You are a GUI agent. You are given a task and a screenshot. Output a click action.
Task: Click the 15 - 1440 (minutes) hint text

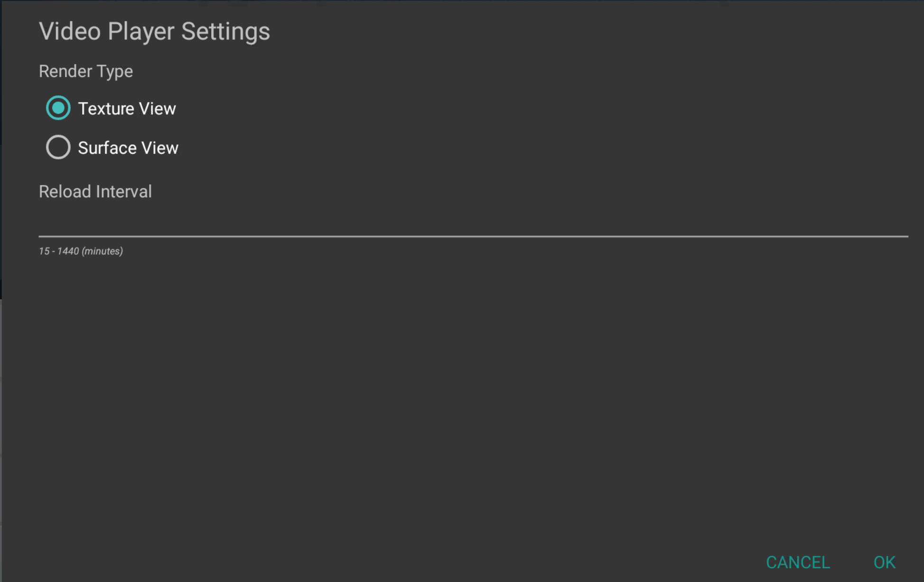coord(81,251)
